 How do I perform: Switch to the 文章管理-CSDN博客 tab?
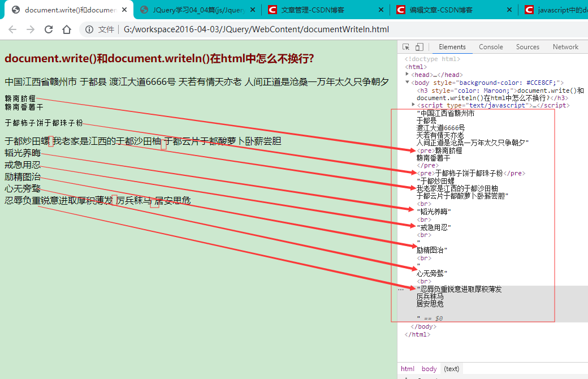[326, 10]
